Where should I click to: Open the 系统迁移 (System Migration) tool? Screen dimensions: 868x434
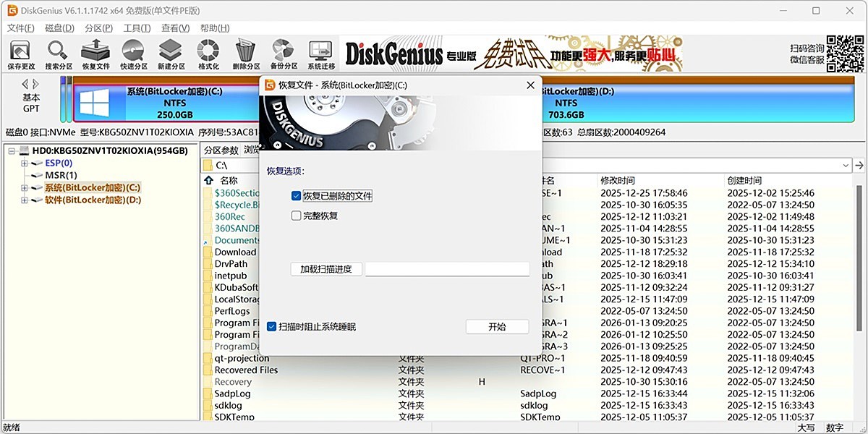click(320, 52)
